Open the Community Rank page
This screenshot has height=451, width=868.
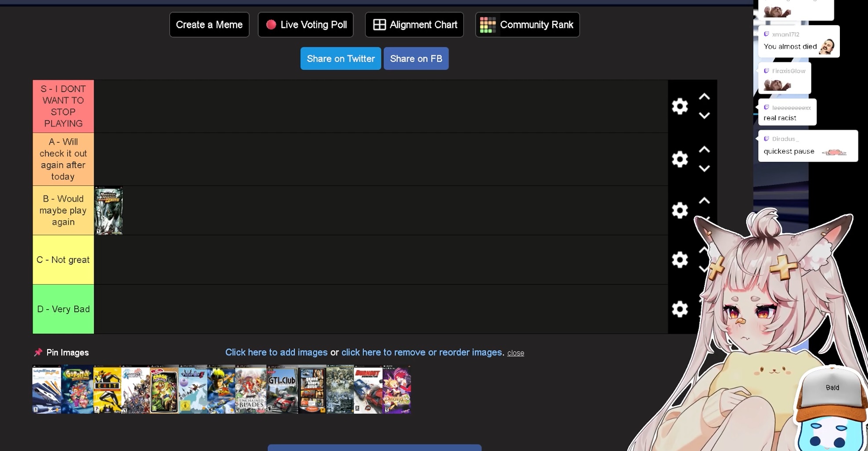528,25
